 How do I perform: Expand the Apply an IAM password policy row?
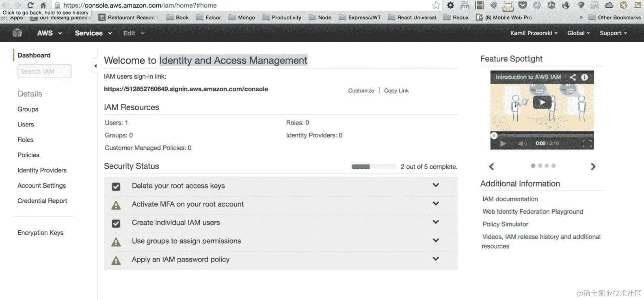436,259
